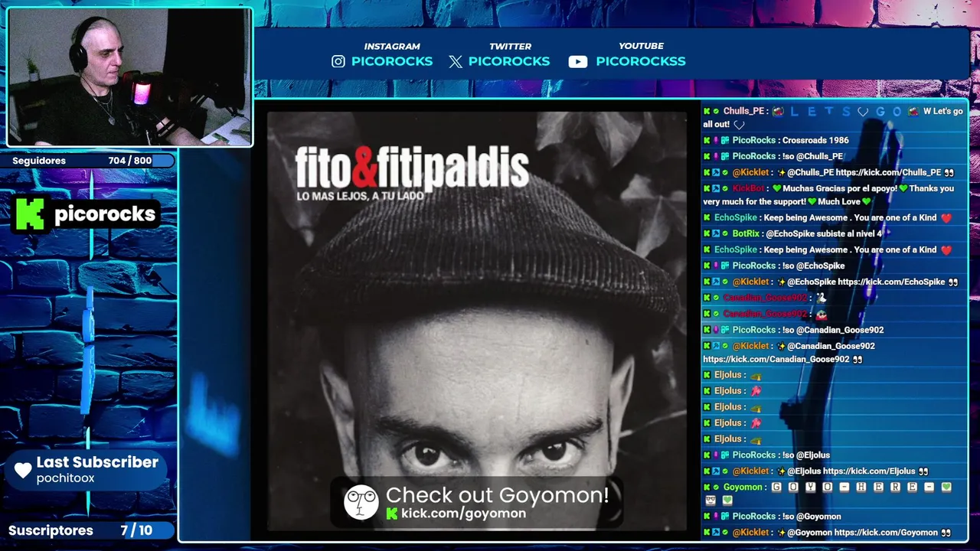Click the X (Twitter) logo icon

pos(456,62)
